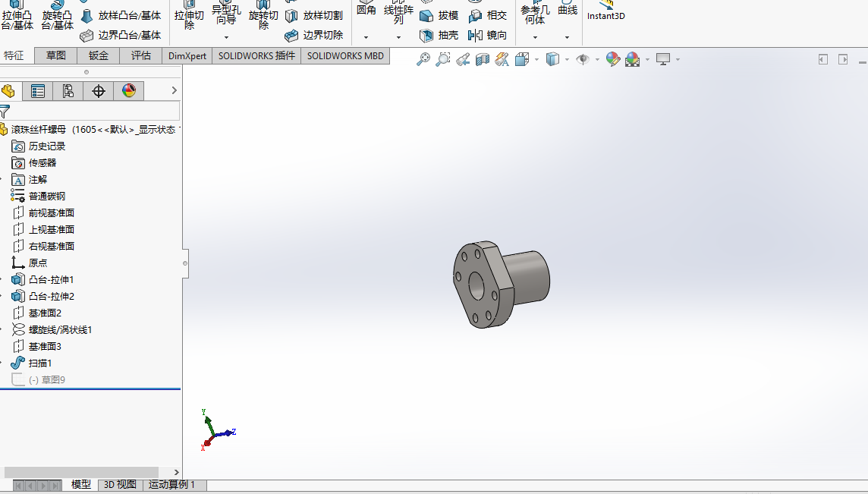Toggle the Instant3D mode

click(605, 11)
